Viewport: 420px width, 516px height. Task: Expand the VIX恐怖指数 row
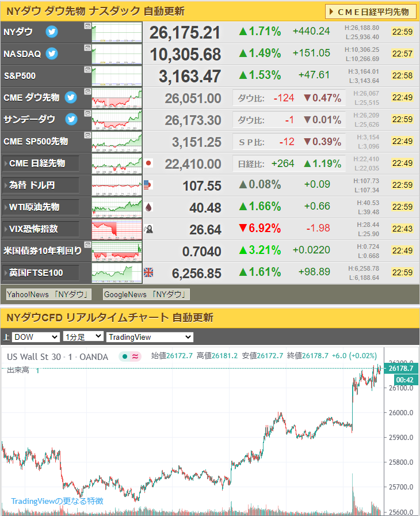point(41,229)
